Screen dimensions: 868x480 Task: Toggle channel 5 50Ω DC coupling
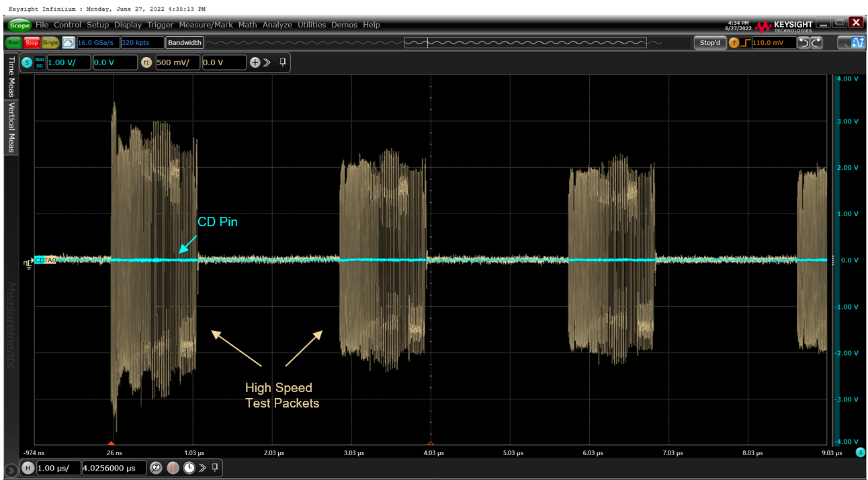tap(39, 62)
